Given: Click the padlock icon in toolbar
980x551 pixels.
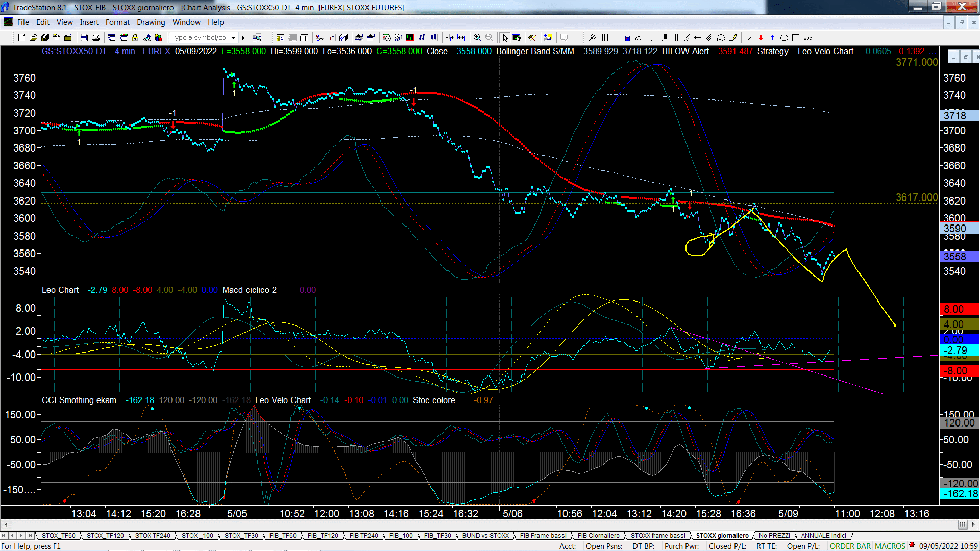Looking at the screenshot, I should pyautogui.click(x=135, y=37).
